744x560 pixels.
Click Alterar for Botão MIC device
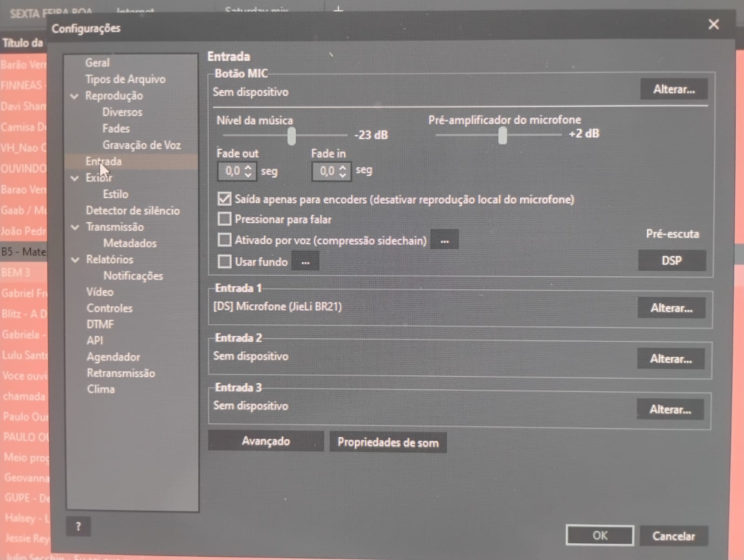(674, 89)
